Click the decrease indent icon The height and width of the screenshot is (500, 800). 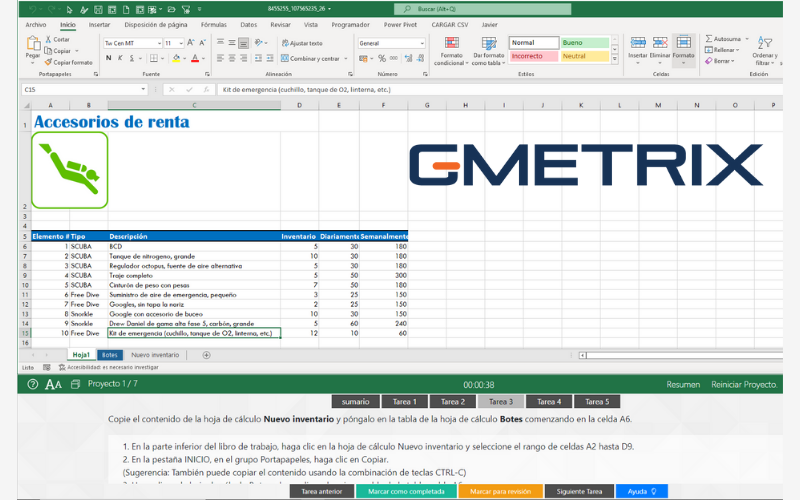(x=258, y=59)
